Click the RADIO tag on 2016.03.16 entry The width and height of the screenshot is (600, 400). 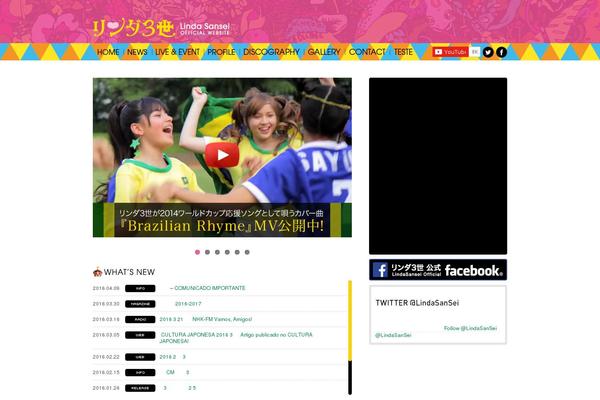coord(140,319)
